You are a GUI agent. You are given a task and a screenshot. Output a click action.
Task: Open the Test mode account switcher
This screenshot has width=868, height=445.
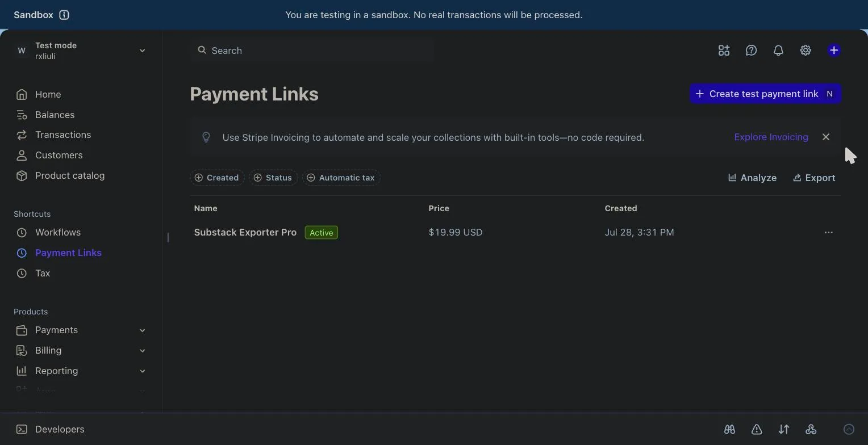[x=81, y=51]
